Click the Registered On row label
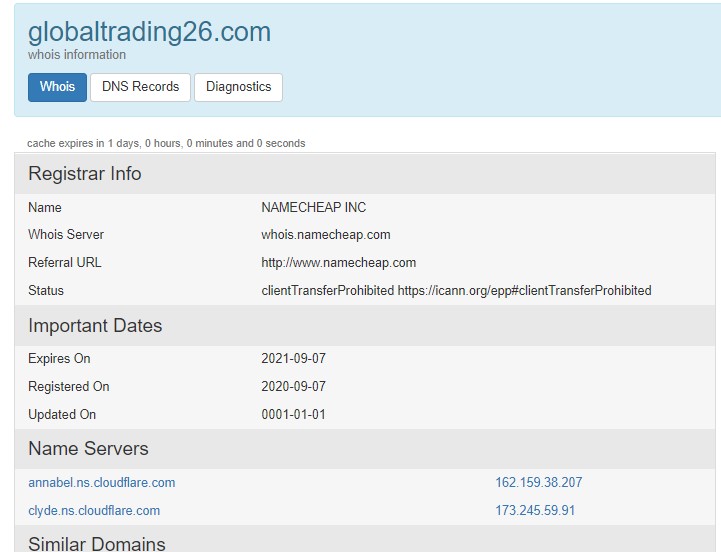 (x=69, y=386)
